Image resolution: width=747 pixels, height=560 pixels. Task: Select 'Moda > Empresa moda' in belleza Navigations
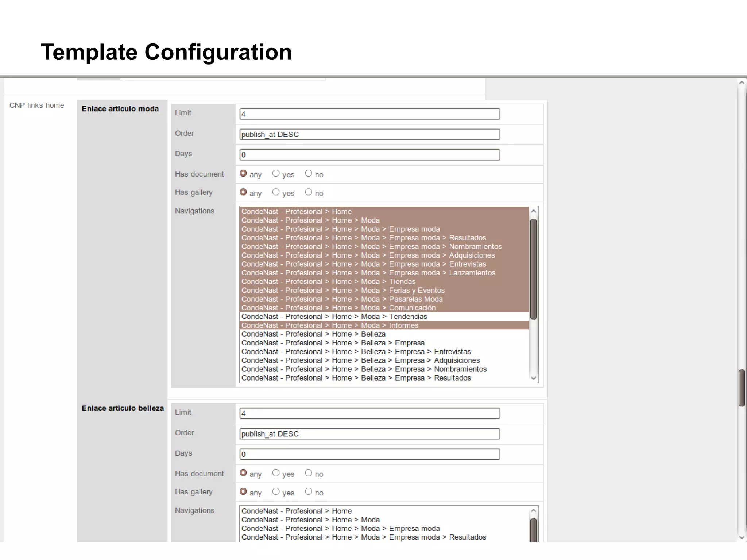pyautogui.click(x=384, y=529)
